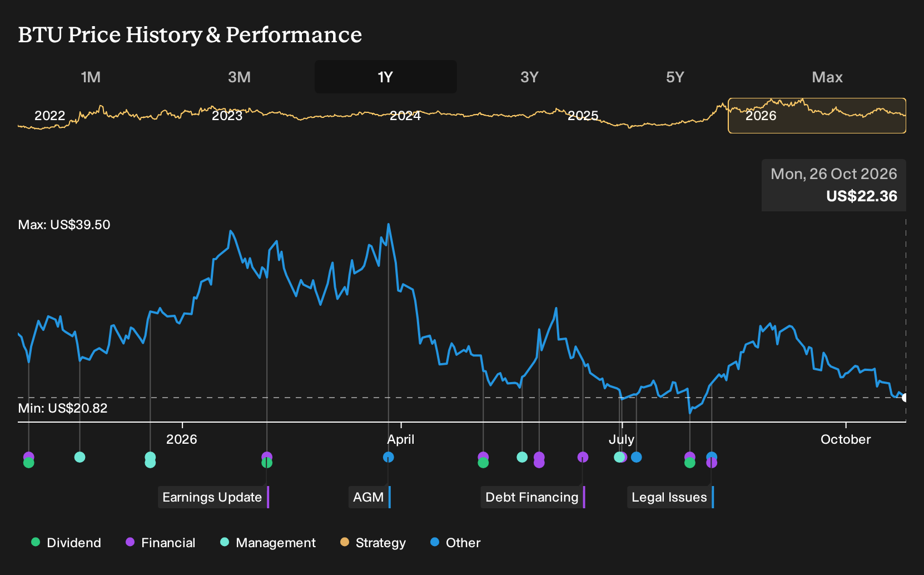Choose the 1Y range tab
This screenshot has width=924, height=575.
386,77
